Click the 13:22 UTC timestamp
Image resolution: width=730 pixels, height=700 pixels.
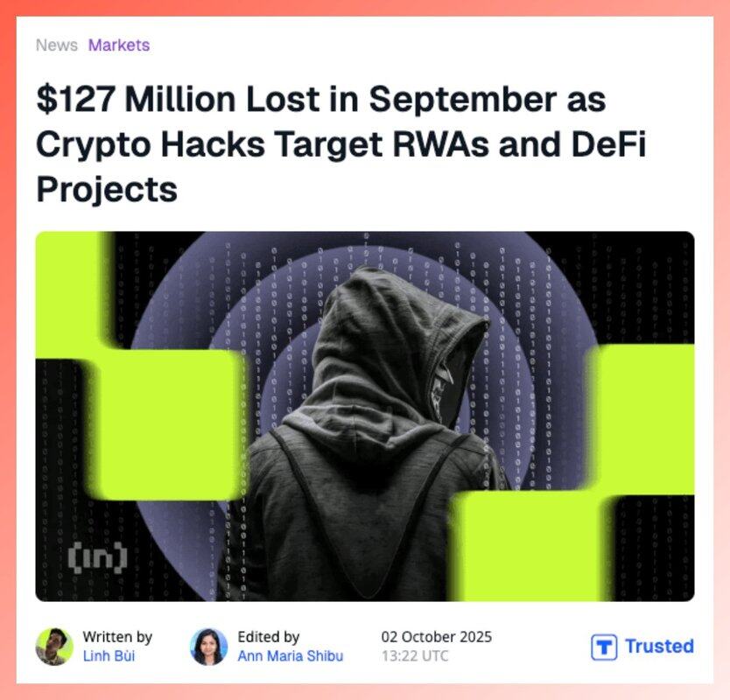[x=415, y=655]
